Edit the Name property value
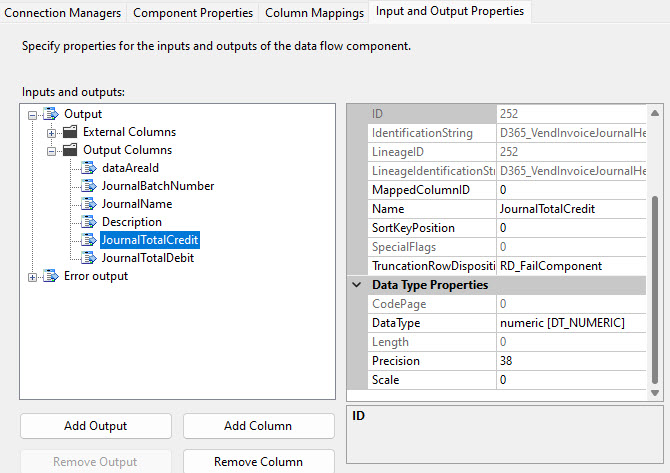 click(571, 209)
